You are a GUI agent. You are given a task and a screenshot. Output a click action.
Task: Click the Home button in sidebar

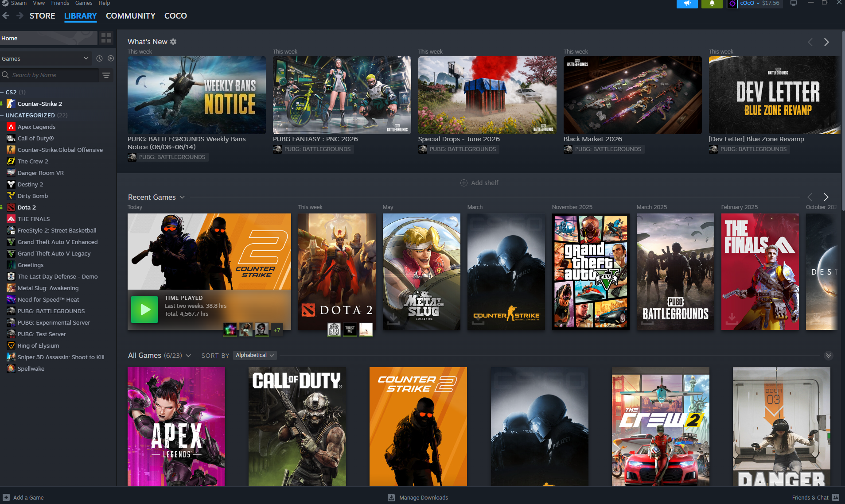click(x=49, y=38)
